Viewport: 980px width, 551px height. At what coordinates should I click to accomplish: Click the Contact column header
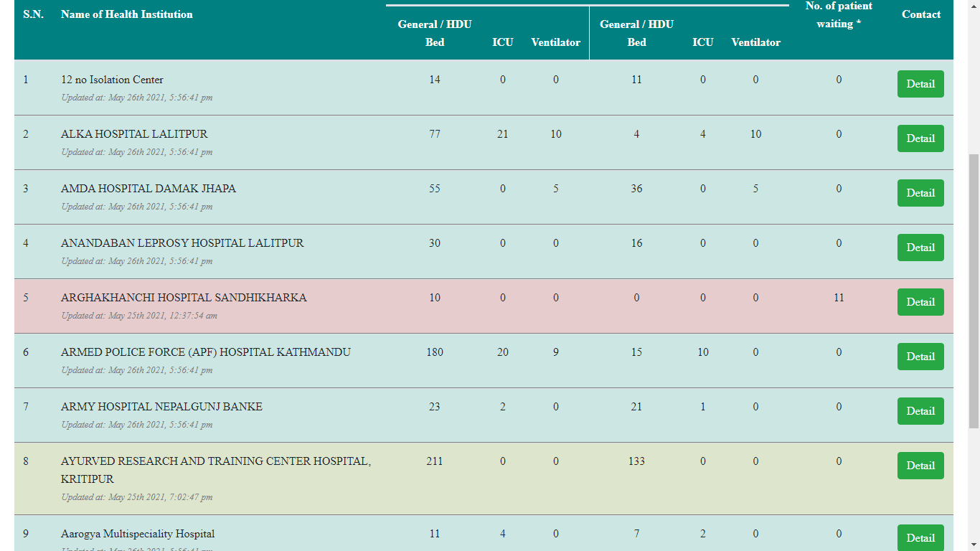click(921, 14)
